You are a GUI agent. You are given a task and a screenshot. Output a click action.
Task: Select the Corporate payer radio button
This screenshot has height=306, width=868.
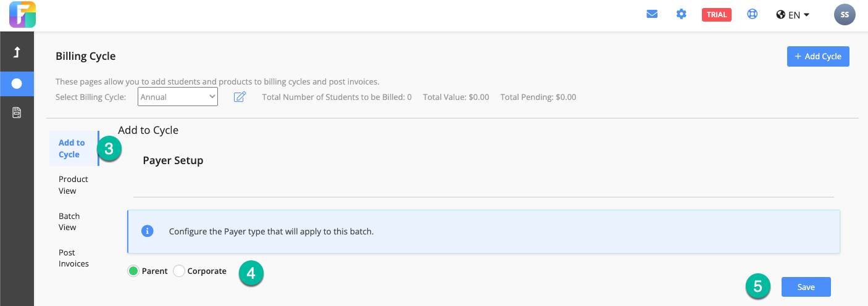(x=179, y=271)
